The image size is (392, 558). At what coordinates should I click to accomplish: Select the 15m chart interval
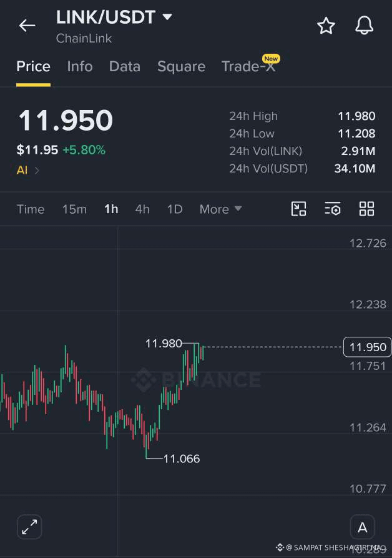coord(75,209)
